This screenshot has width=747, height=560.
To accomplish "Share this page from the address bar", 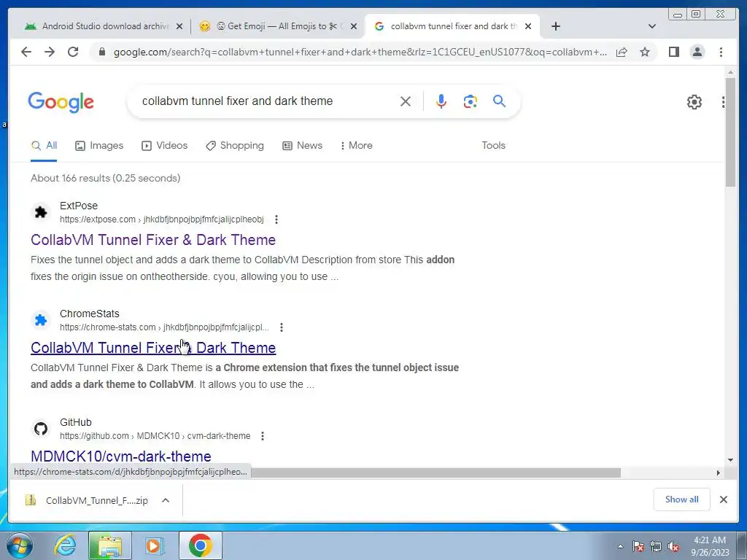I will (622, 52).
